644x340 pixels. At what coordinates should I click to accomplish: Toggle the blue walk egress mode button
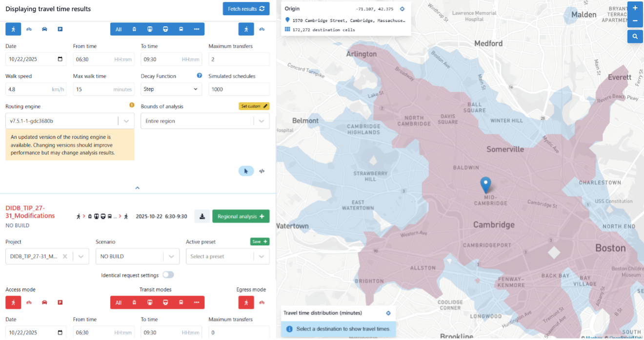click(246, 29)
